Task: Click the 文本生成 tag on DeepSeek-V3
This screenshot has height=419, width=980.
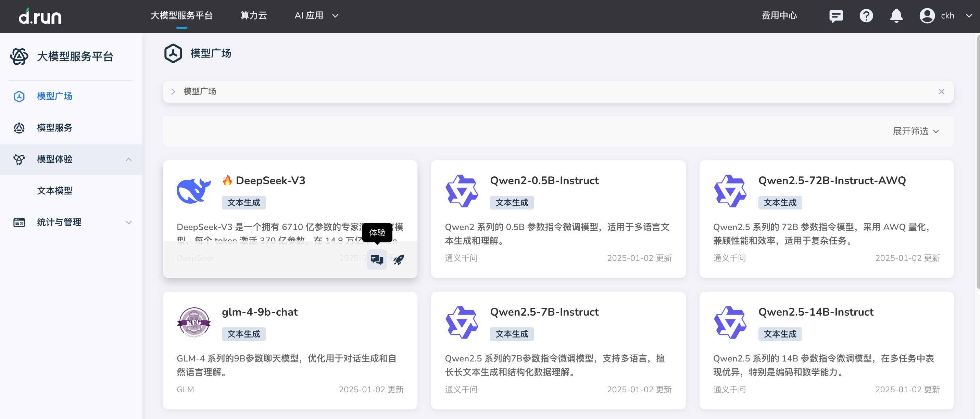Action: point(243,203)
